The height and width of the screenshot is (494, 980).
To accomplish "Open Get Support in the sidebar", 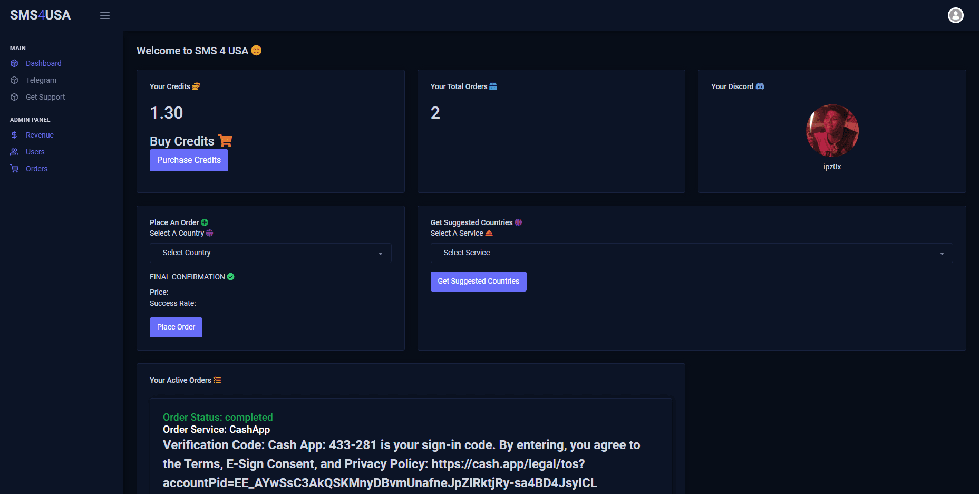I will click(45, 97).
